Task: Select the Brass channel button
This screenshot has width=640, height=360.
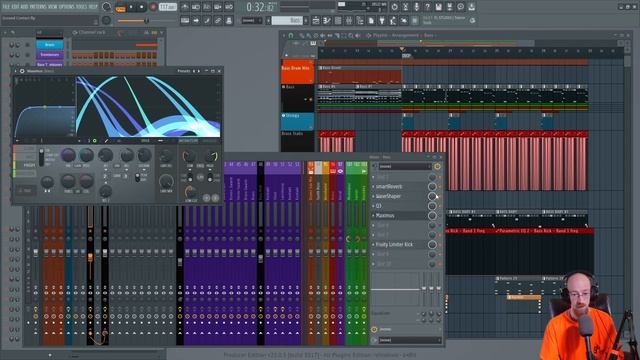Action: click(x=49, y=45)
